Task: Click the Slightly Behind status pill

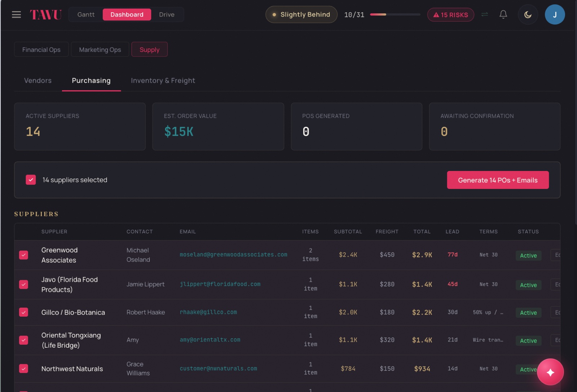Action: tap(301, 14)
